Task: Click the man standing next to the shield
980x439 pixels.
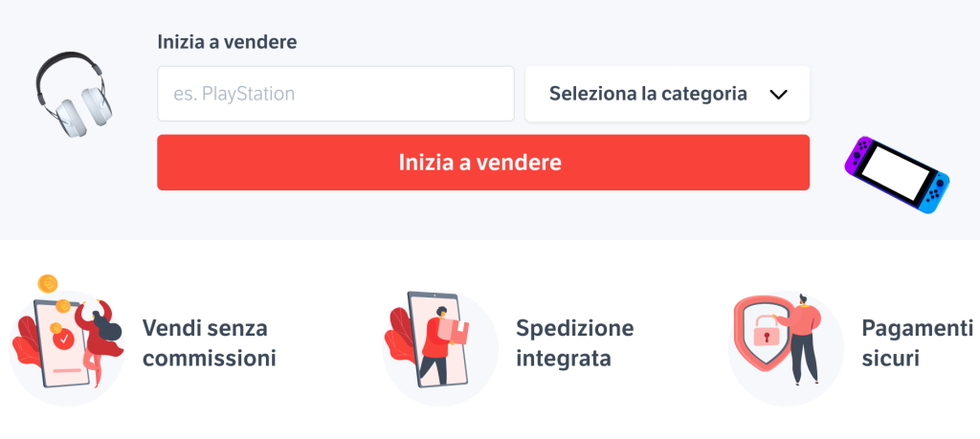Action: [802, 338]
